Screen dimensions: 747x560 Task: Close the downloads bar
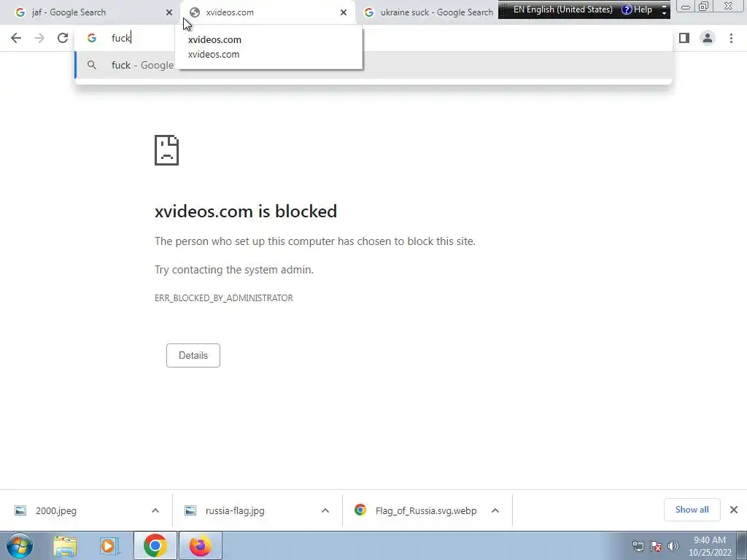tap(734, 510)
